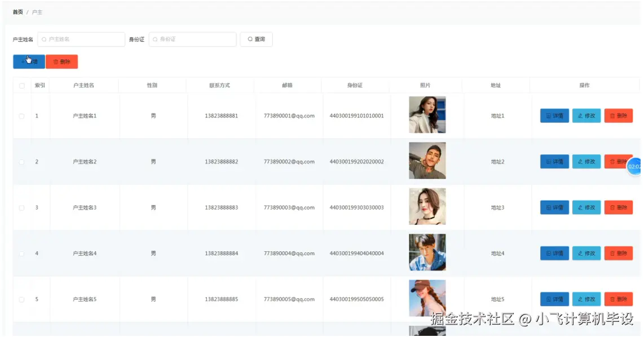The image size is (644, 337).
Task: Click 修改 for row 户主姓名2
Action: [586, 162]
